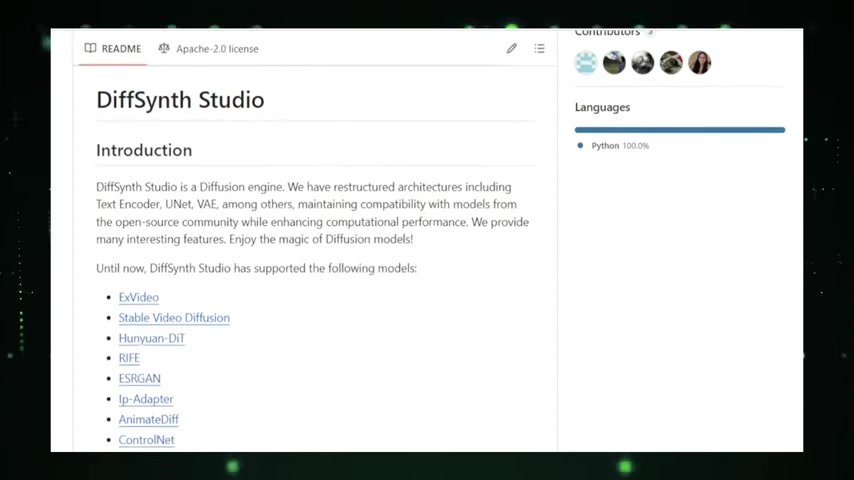This screenshot has width=854, height=480.
Task: Click the pencil edit README icon
Action: (x=511, y=48)
